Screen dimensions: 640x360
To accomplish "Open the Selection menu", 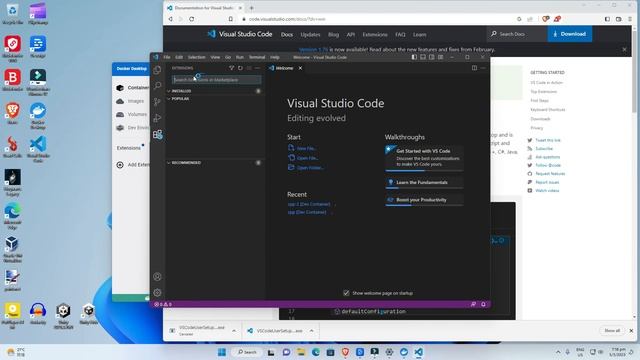I will pos(196,57).
